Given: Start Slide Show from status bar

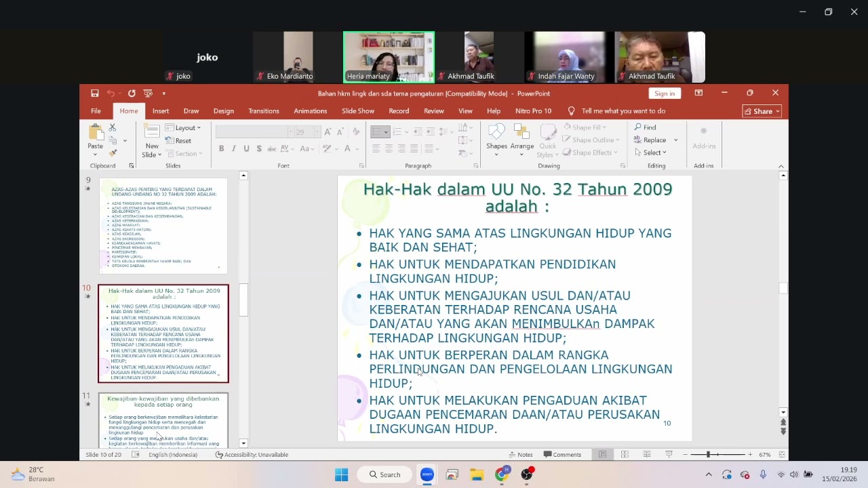Looking at the screenshot, I should coord(669,455).
